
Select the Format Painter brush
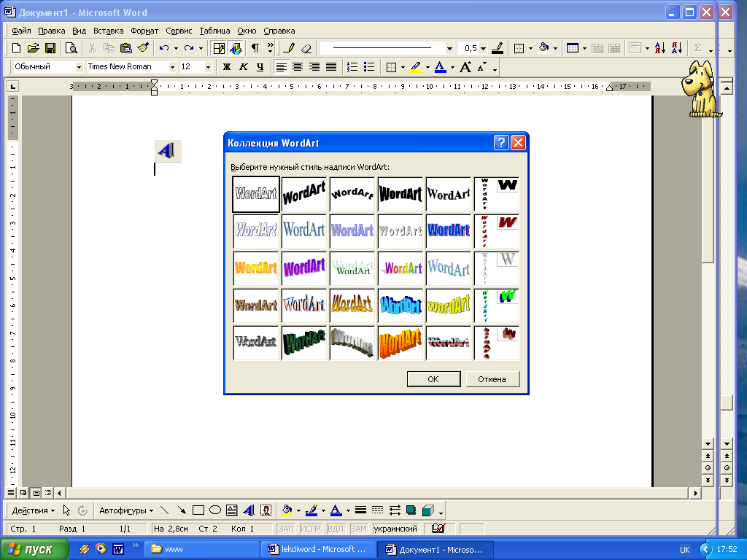pyautogui.click(x=143, y=48)
